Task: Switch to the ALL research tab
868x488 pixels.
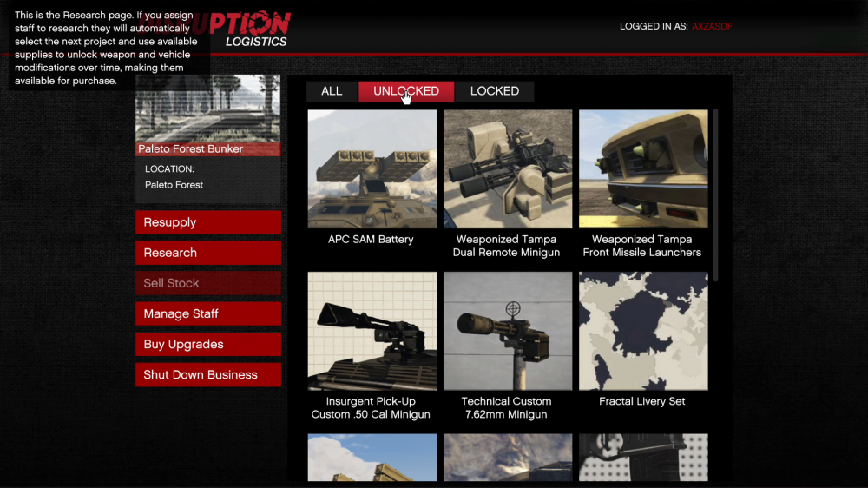Action: coord(332,91)
